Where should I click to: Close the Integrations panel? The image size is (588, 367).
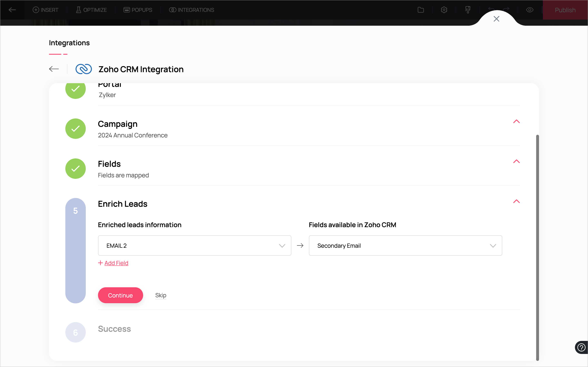(x=496, y=19)
